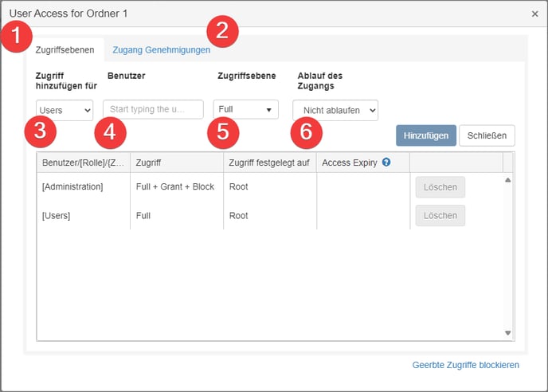
Task: Open the Nicht ablaufen expiry dropdown
Action: click(x=335, y=110)
